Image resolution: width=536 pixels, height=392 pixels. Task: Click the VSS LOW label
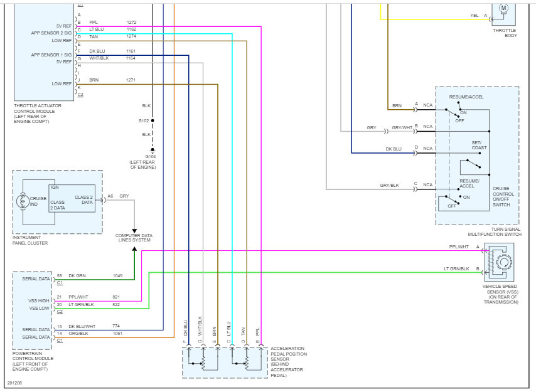(40, 308)
